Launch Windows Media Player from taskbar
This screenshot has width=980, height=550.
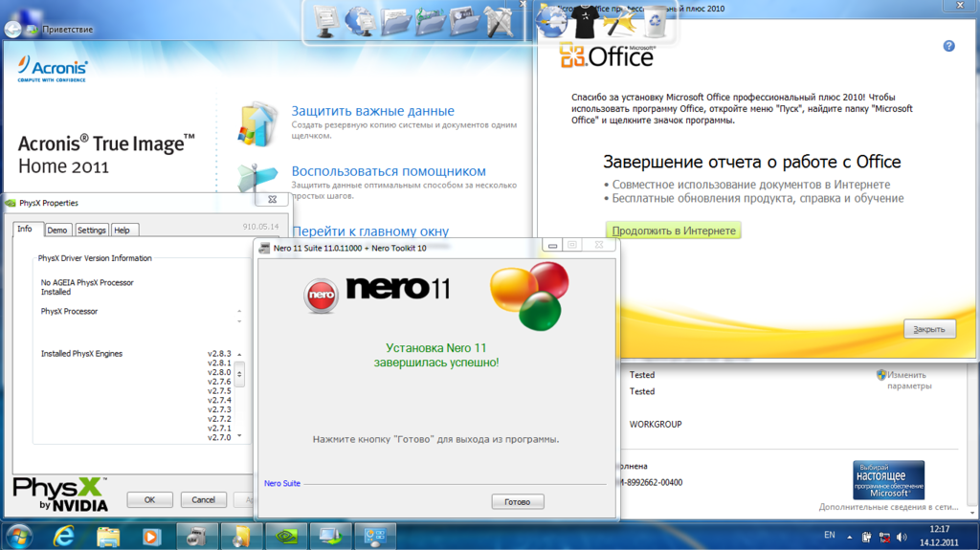(151, 537)
